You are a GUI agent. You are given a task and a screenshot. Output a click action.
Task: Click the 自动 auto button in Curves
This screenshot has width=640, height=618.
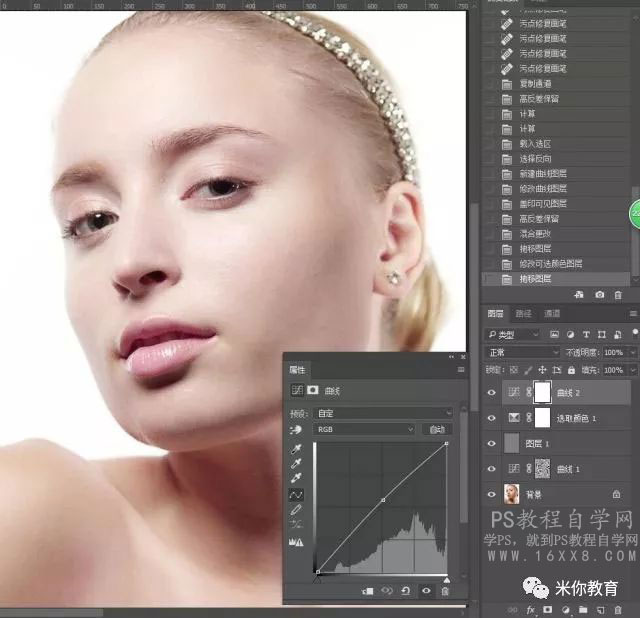[x=437, y=429]
